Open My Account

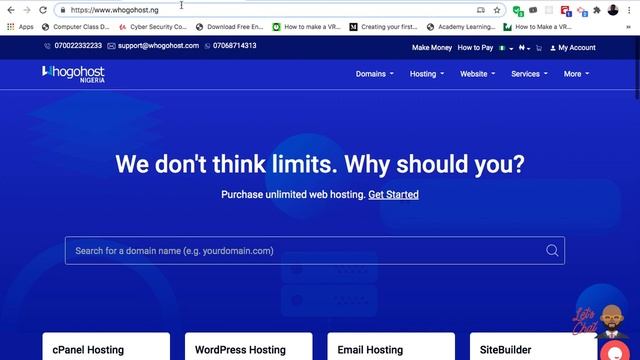pos(573,48)
